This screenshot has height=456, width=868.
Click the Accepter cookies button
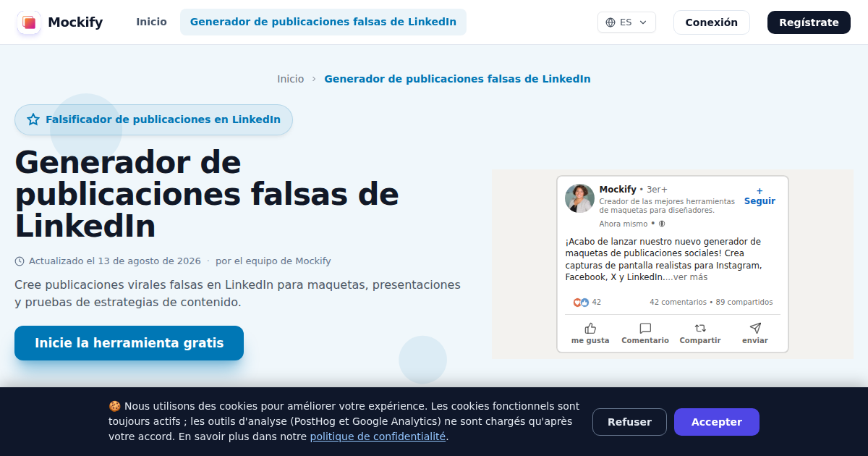717,422
